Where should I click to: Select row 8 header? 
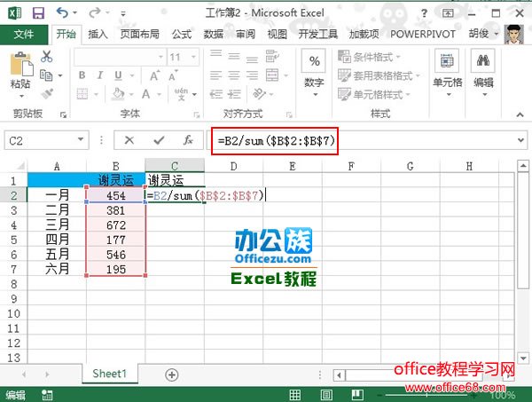click(x=13, y=284)
